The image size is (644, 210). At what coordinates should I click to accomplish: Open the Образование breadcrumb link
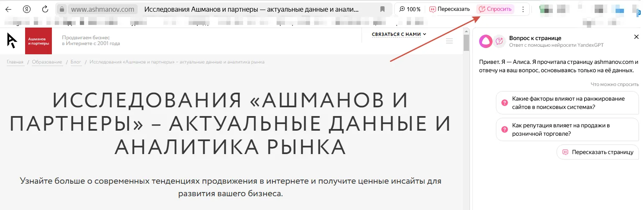(x=47, y=62)
